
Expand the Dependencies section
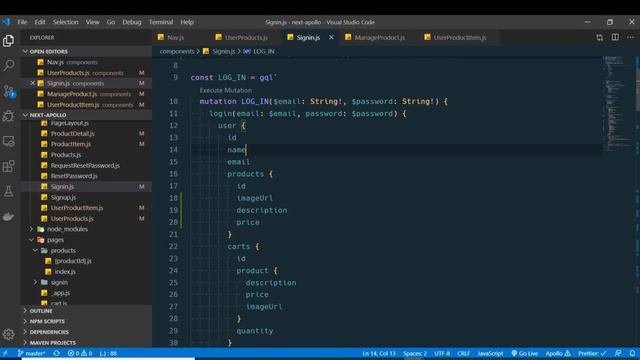(x=49, y=332)
